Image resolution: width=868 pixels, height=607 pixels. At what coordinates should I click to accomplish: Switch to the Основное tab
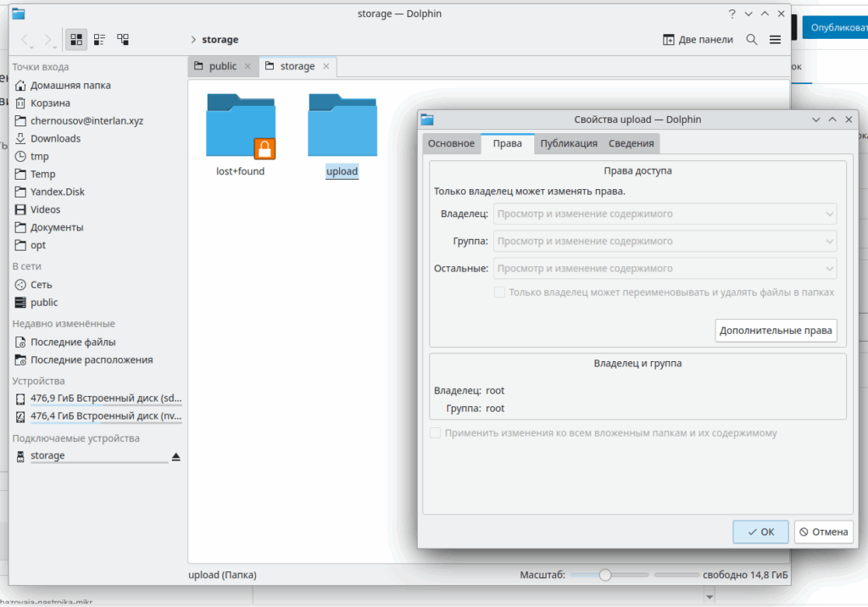(451, 144)
